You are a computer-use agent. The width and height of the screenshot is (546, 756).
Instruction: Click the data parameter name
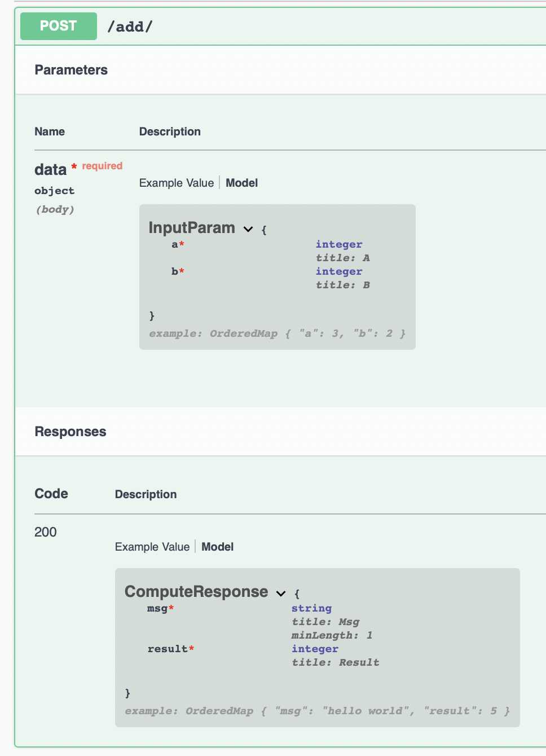[x=51, y=169]
